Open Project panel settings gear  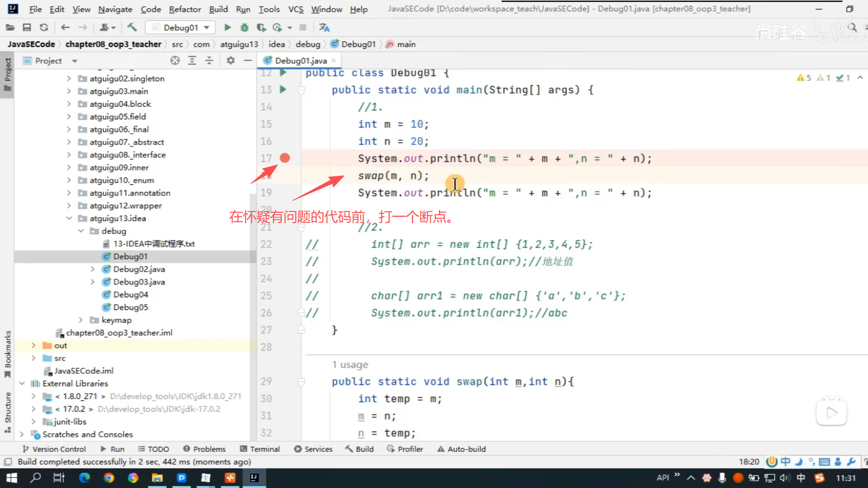[x=231, y=61]
